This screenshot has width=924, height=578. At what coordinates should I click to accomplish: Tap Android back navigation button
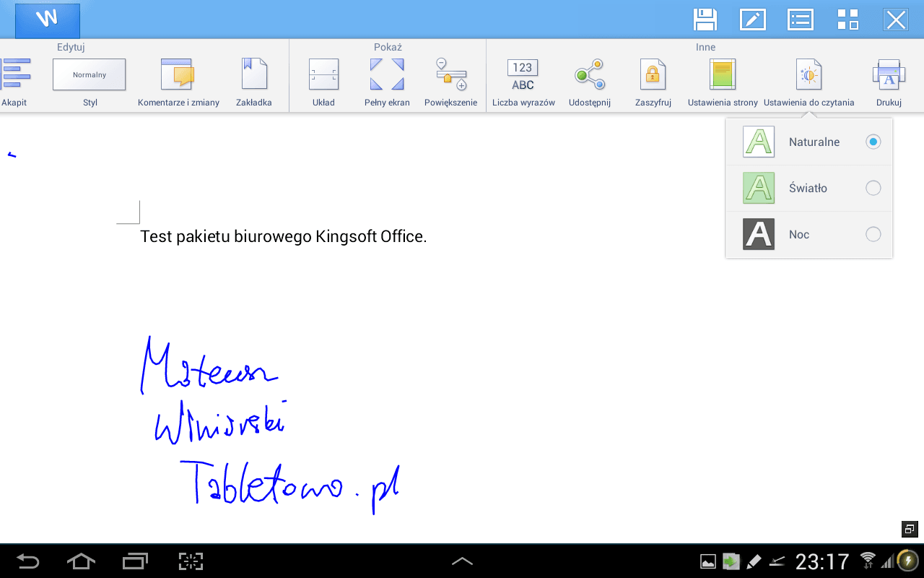pos(28,561)
